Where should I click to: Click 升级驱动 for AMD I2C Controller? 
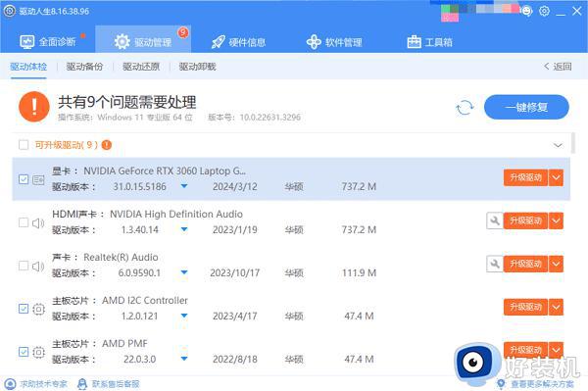tap(525, 307)
